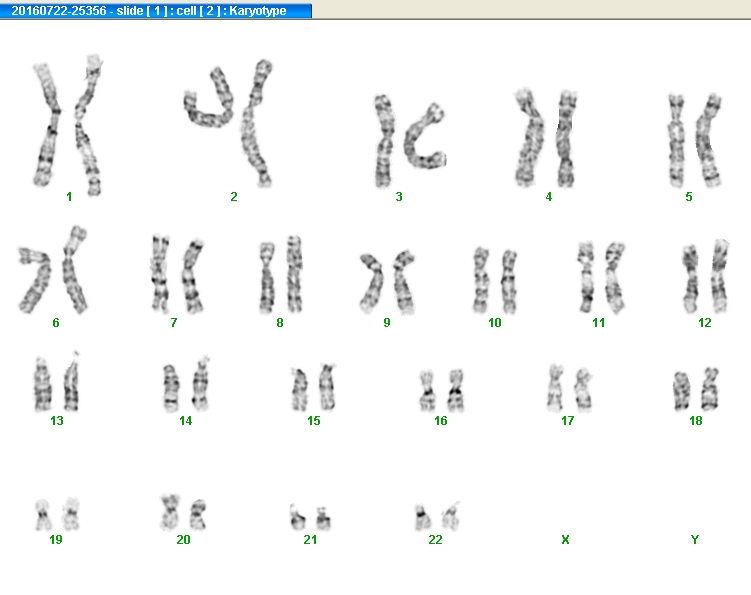
Task: Click the green label "6"
Action: click(x=56, y=323)
